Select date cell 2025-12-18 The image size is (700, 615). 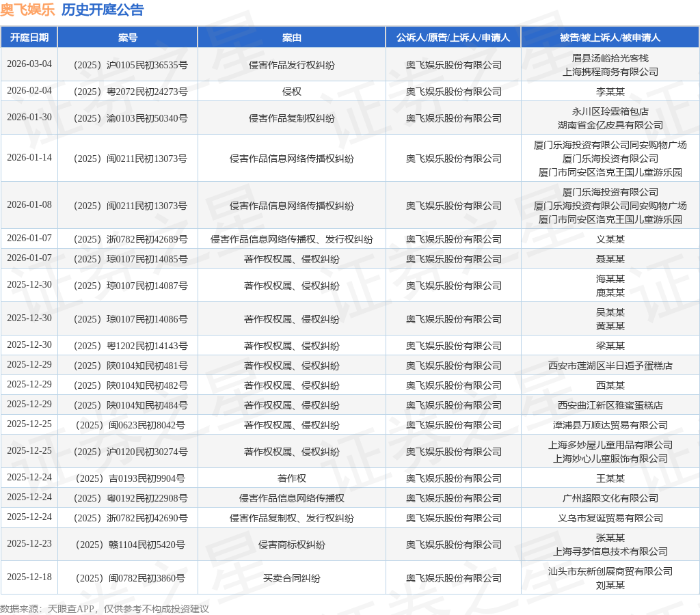pos(29,577)
